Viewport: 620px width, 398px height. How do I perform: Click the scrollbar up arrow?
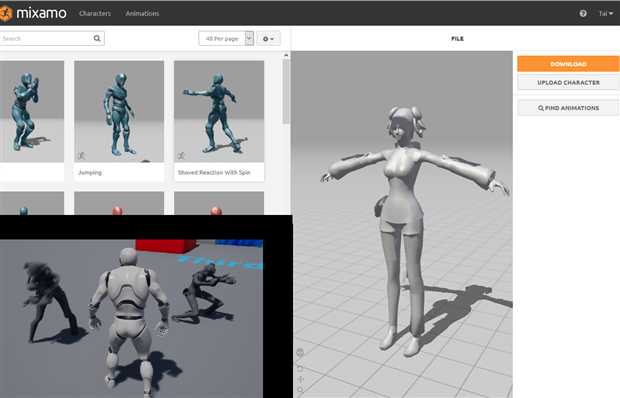[286, 56]
